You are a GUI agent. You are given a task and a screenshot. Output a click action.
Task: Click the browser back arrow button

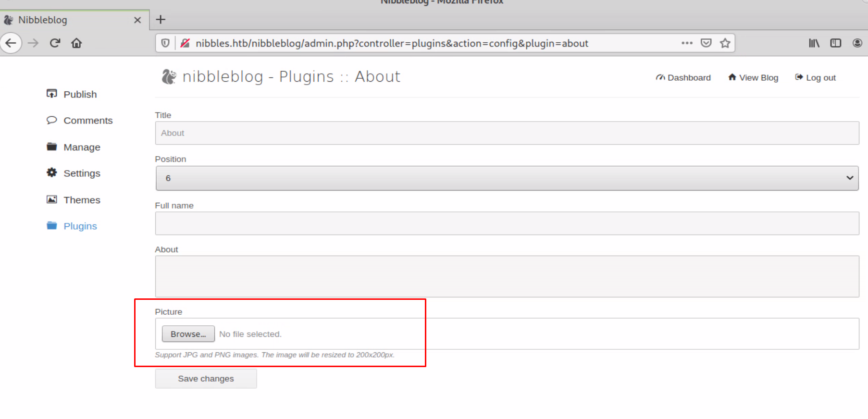[x=11, y=43]
